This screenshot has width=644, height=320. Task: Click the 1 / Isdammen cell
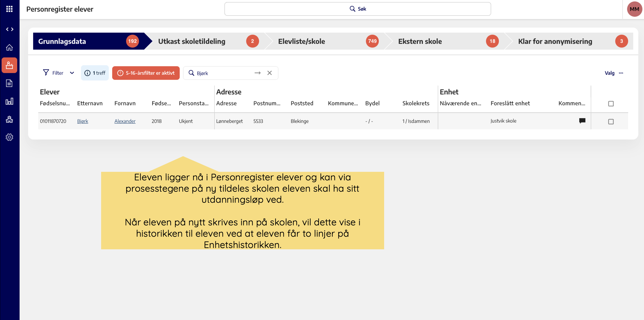pos(416,121)
